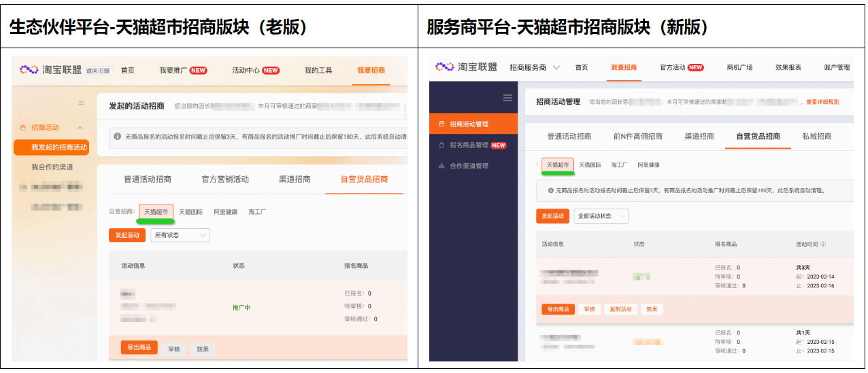
Task: Open 我的工具 in old version nav
Action: (x=318, y=70)
